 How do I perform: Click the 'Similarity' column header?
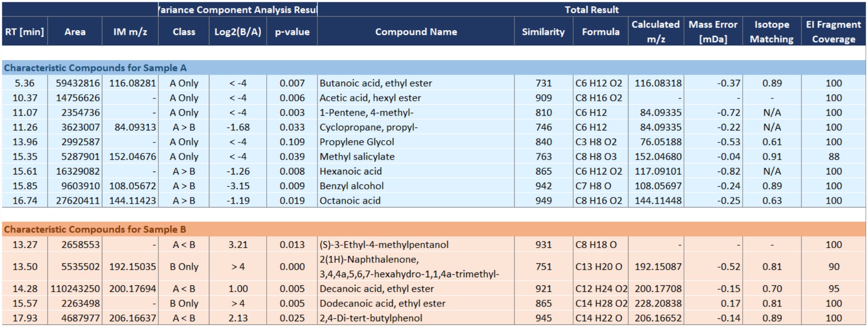(x=543, y=32)
